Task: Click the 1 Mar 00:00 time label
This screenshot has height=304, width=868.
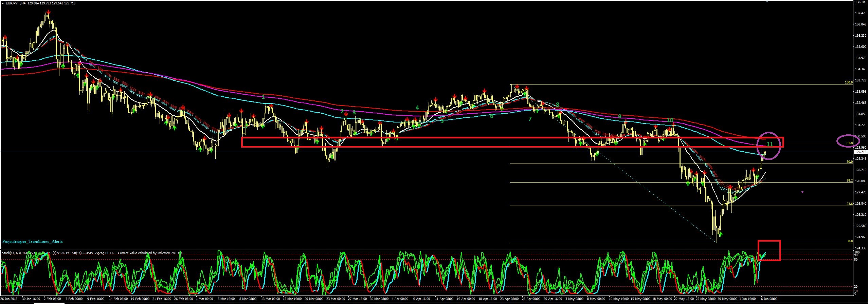Action: pos(205,299)
